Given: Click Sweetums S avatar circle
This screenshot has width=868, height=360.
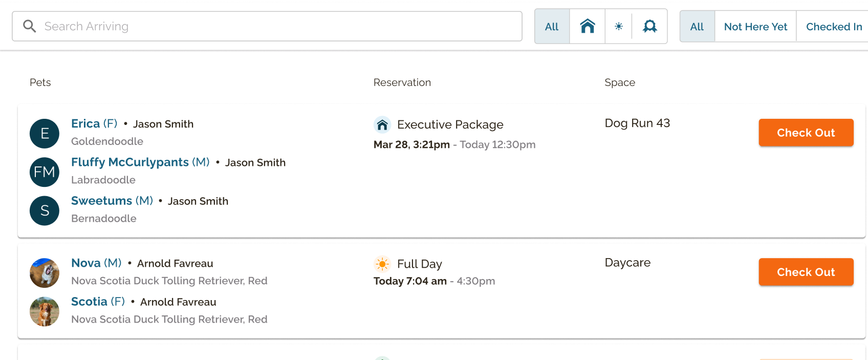Looking at the screenshot, I should pos(45,210).
